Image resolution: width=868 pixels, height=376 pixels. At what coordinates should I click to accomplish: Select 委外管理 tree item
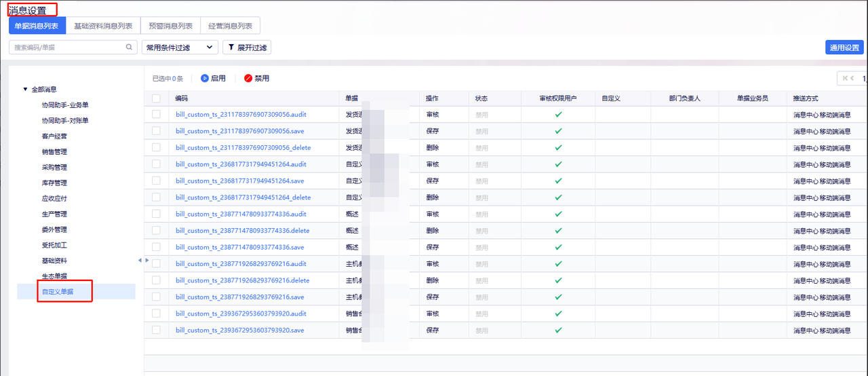(x=54, y=230)
